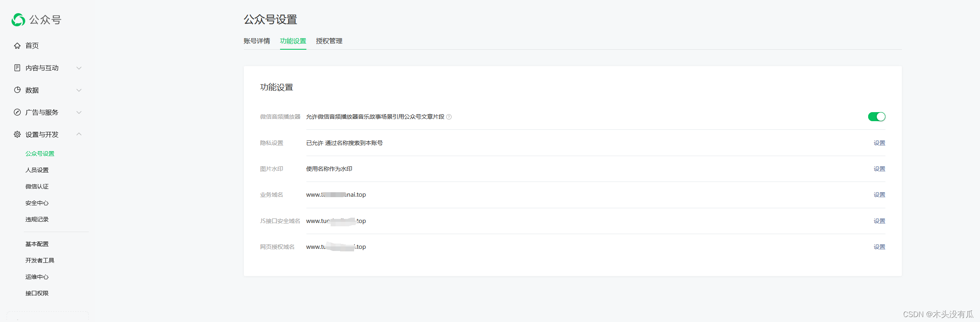
Task: Expand the 数据 menu chevron
Action: 79,90
